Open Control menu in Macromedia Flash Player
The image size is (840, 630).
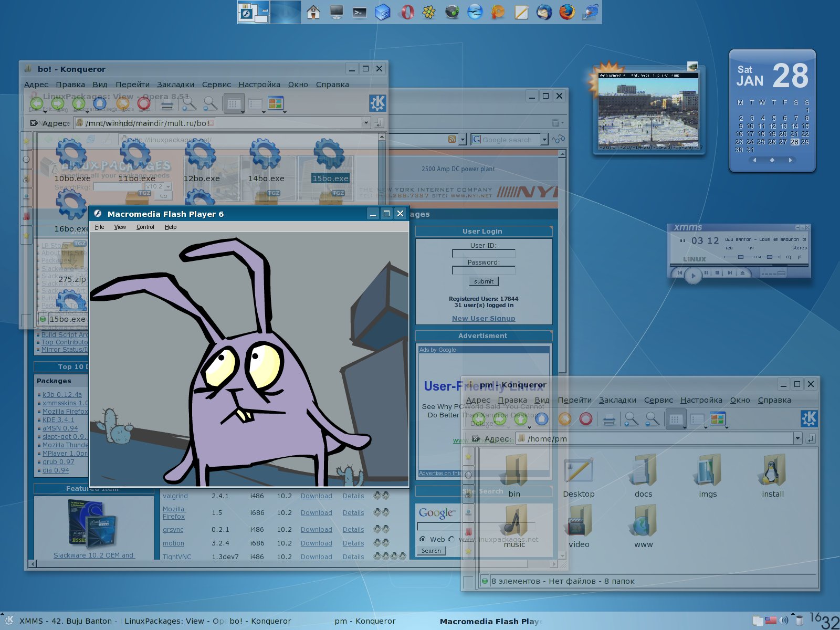click(145, 227)
